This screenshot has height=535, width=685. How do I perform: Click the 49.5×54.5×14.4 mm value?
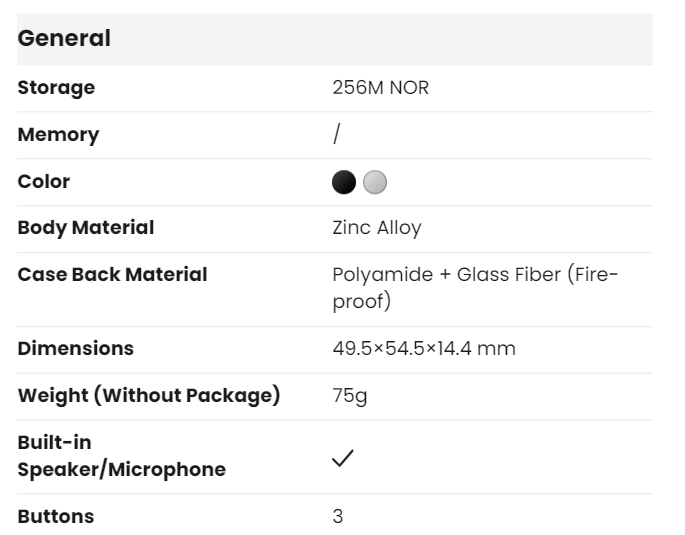point(424,348)
